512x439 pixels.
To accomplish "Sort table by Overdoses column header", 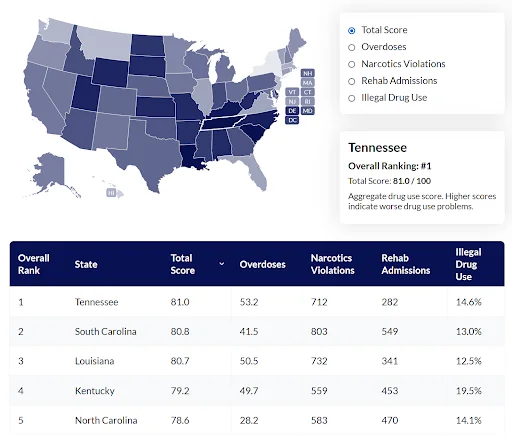I will click(x=263, y=264).
